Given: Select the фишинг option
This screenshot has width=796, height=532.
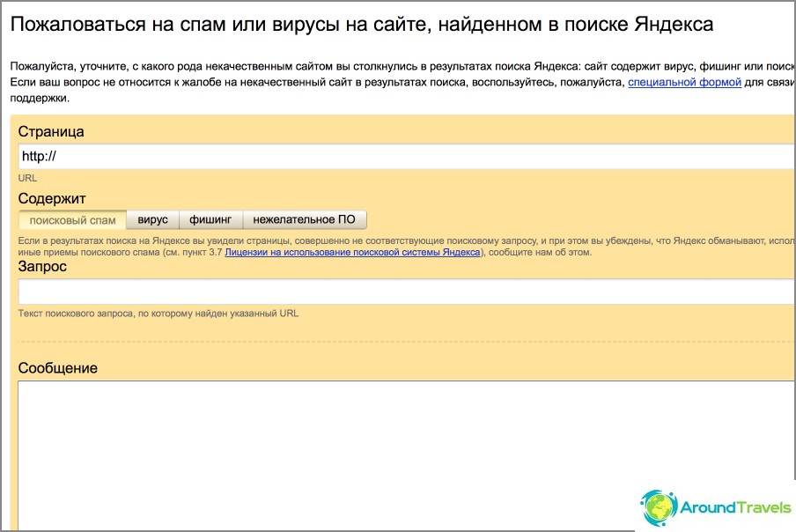Looking at the screenshot, I should pos(210,220).
